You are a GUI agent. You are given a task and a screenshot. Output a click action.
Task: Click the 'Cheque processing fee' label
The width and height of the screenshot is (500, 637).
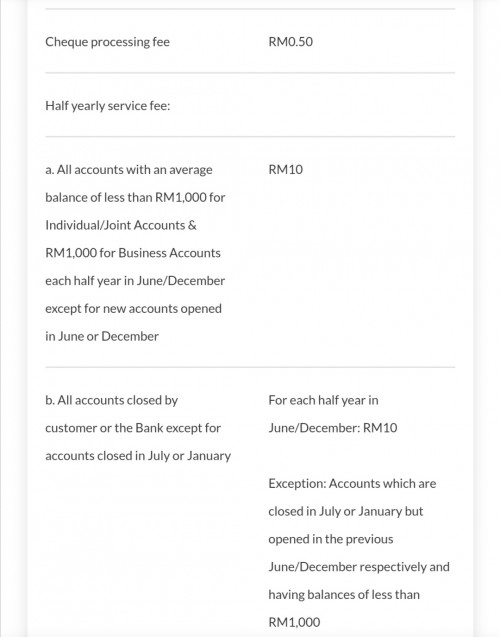107,42
